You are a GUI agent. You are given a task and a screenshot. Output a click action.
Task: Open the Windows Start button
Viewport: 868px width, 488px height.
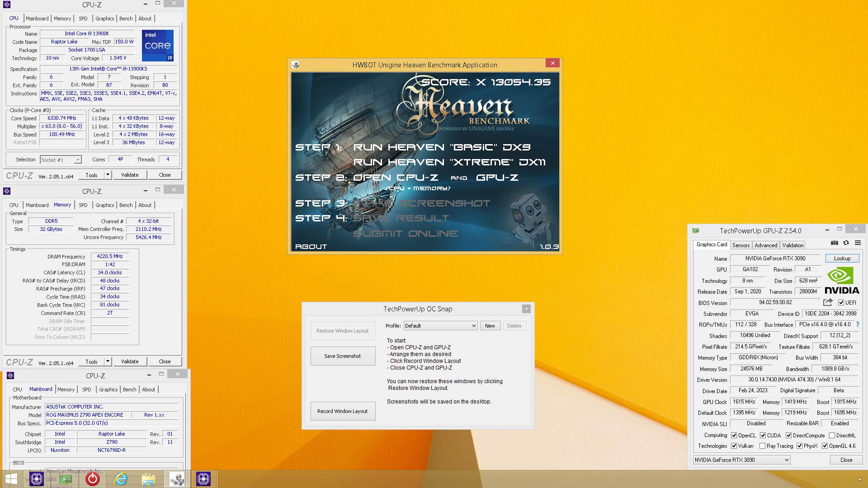tap(11, 479)
